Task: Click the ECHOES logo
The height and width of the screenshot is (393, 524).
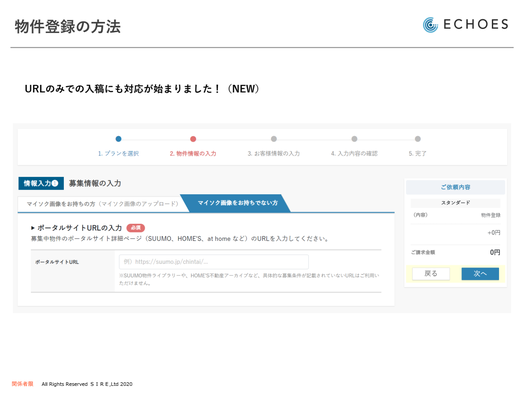Action: pos(465,25)
